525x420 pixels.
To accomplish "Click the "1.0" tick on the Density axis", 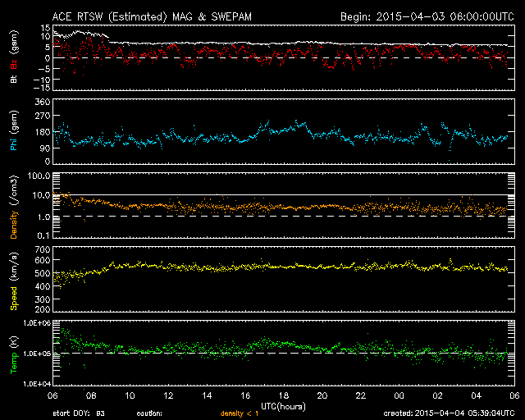I will click(x=43, y=217).
